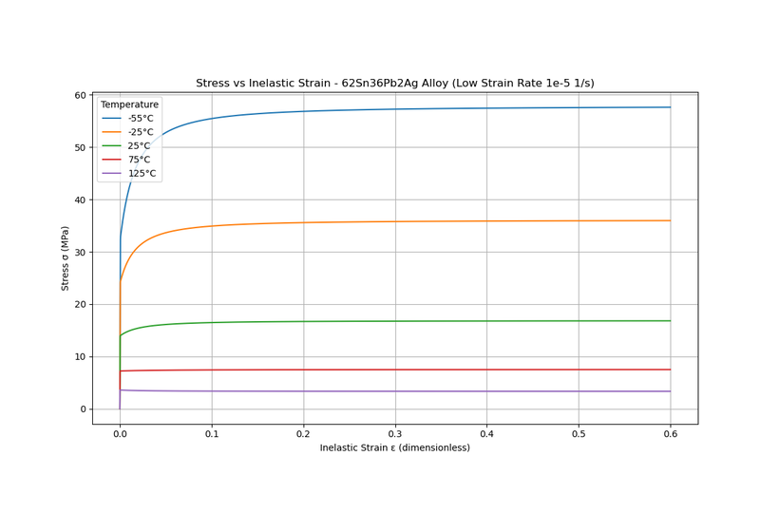
Task: Select the 125°C legend label
Action: click(x=142, y=174)
